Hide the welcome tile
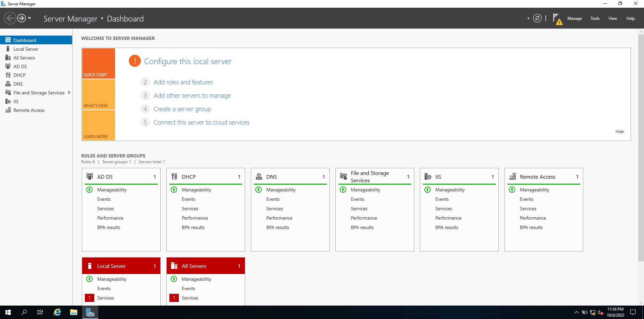Viewport: 644px width, 319px height. click(x=620, y=132)
